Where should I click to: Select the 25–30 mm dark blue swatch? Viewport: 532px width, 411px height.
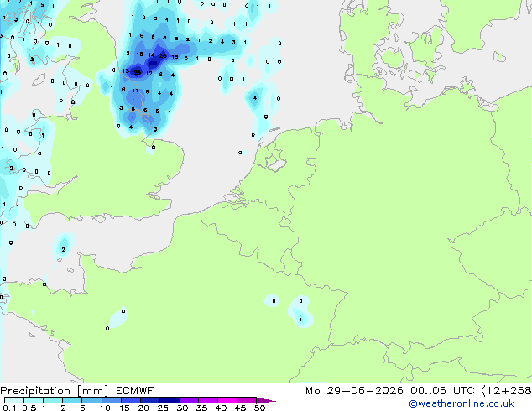tap(169, 400)
